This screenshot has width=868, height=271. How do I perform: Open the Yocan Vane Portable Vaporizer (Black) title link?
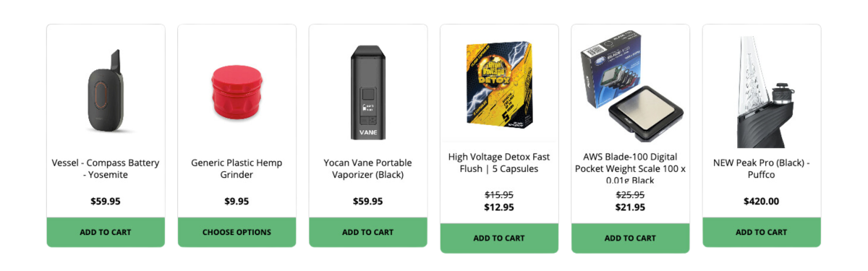tap(367, 169)
